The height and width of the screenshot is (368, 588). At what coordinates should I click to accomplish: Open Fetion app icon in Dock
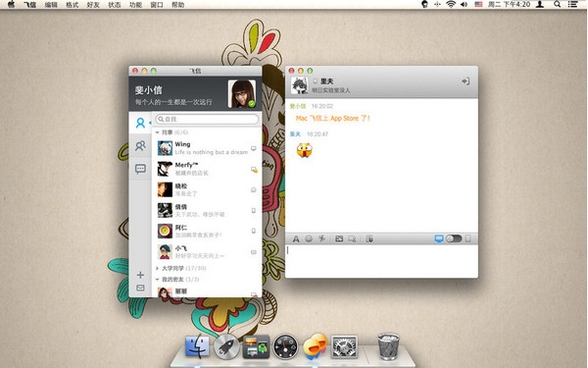point(315,345)
